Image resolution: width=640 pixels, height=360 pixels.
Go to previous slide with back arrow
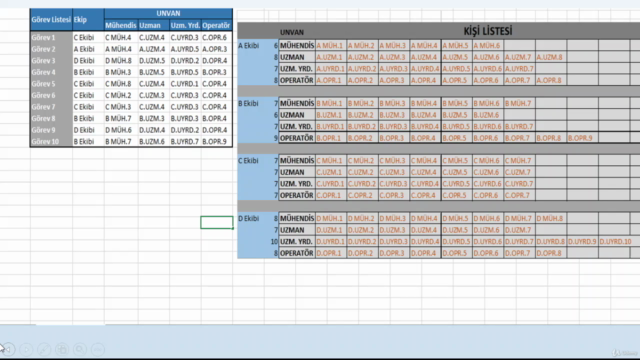click(8, 349)
